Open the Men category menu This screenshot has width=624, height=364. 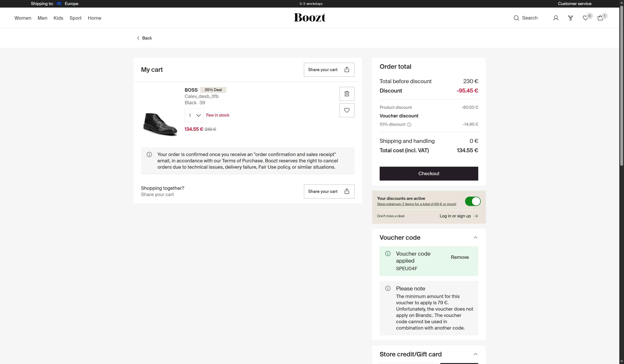pos(42,18)
